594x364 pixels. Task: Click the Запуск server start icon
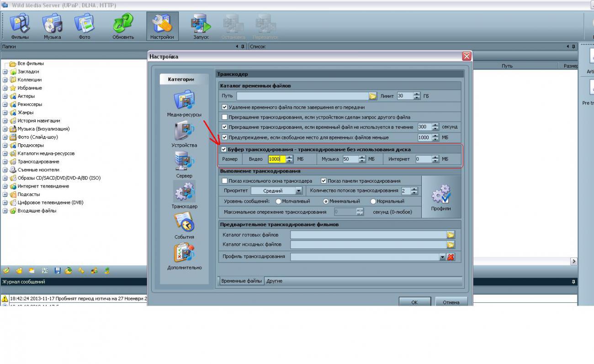pos(201,26)
